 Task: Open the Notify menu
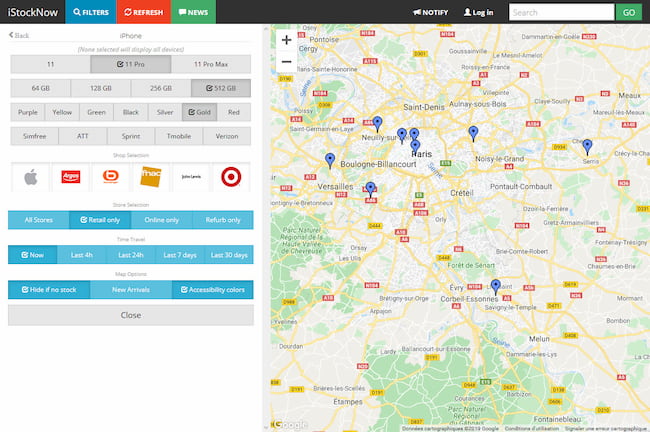431,12
